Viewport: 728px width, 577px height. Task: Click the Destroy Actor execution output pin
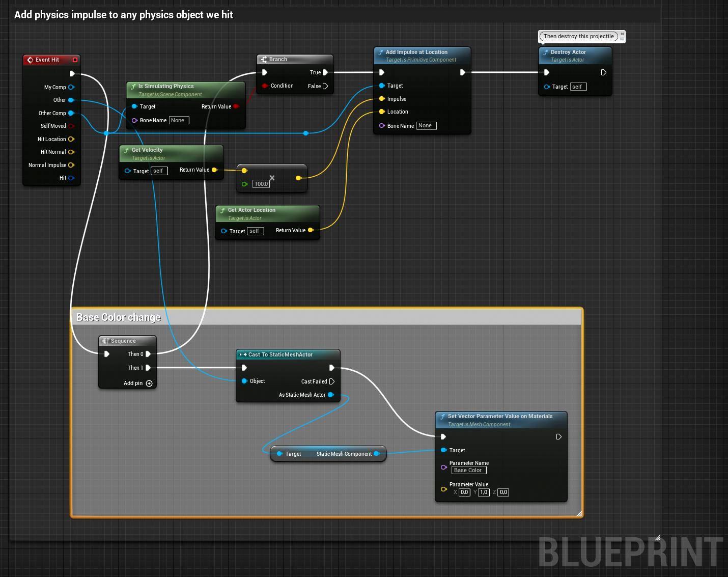[x=603, y=72]
